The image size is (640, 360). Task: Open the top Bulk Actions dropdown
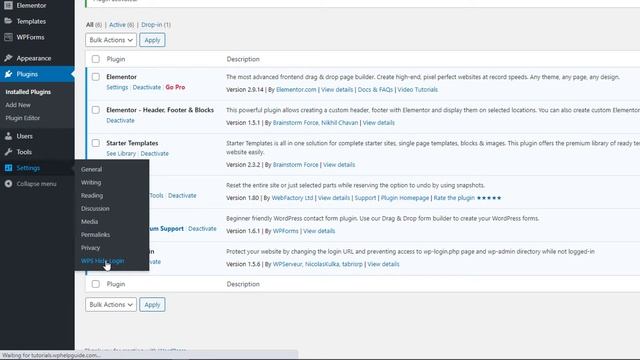click(x=111, y=40)
